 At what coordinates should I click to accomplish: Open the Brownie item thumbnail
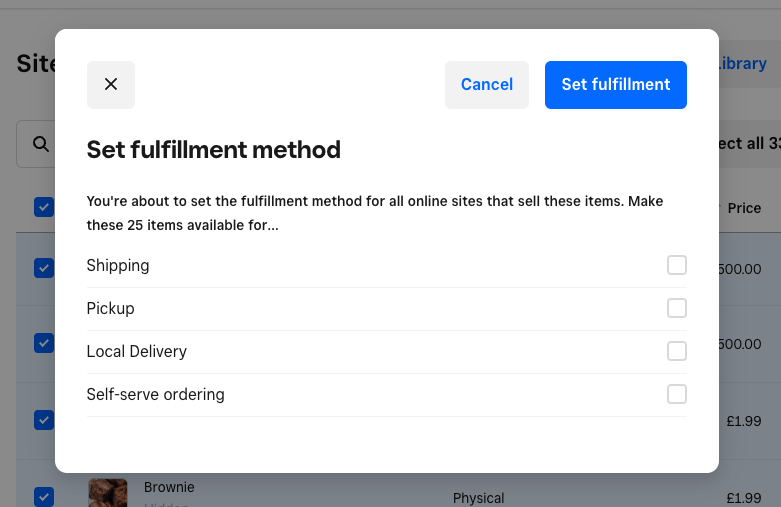[108, 493]
